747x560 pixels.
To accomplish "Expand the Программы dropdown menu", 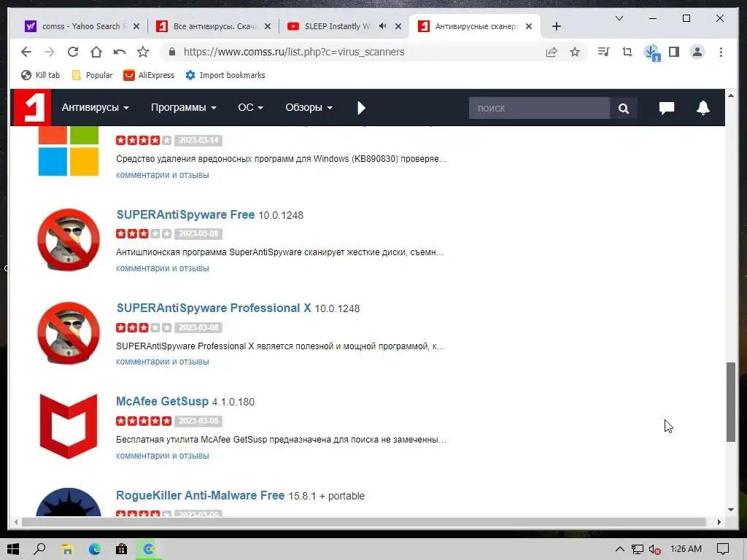I will pyautogui.click(x=184, y=108).
